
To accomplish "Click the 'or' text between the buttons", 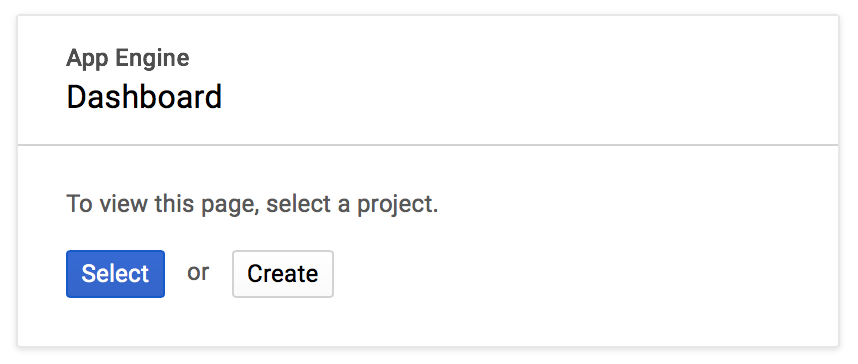I will tap(198, 273).
